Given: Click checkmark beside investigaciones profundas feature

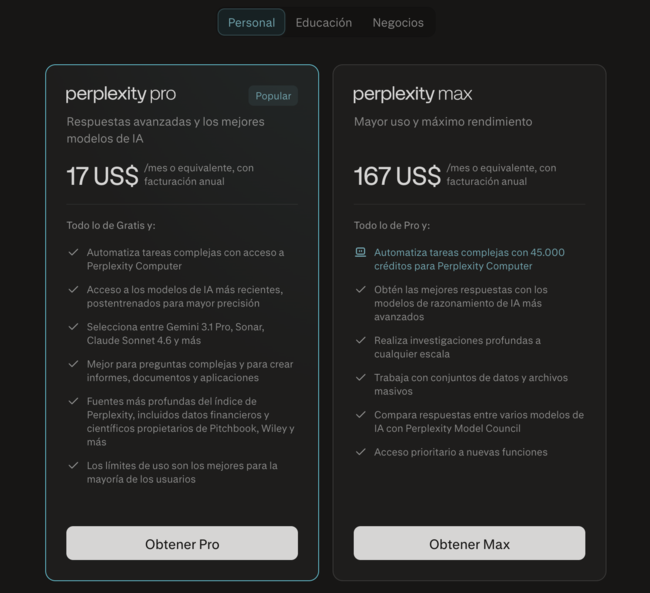Looking at the screenshot, I should [360, 341].
